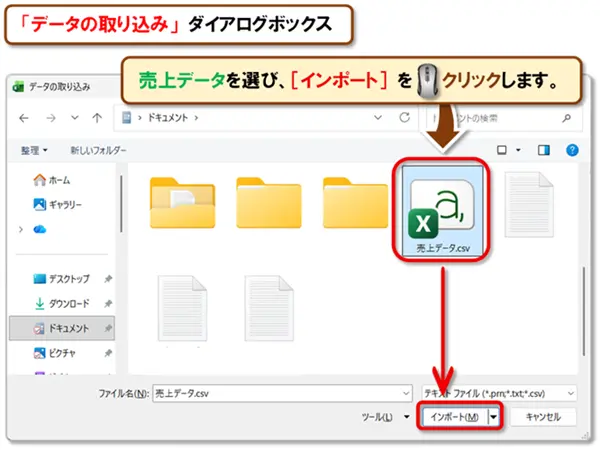Open the view options dropdown arrow

pyautogui.click(x=518, y=150)
